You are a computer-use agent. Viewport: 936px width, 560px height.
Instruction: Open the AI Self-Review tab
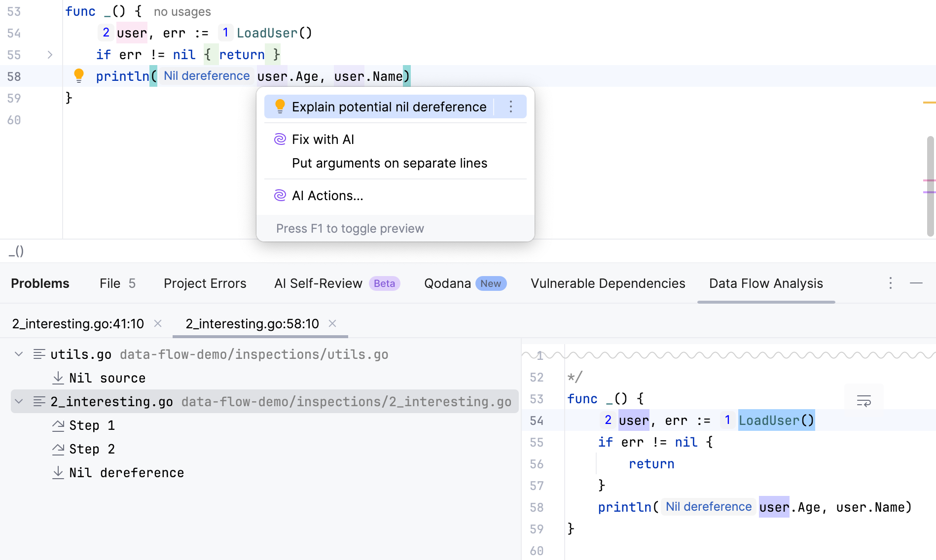tap(317, 283)
